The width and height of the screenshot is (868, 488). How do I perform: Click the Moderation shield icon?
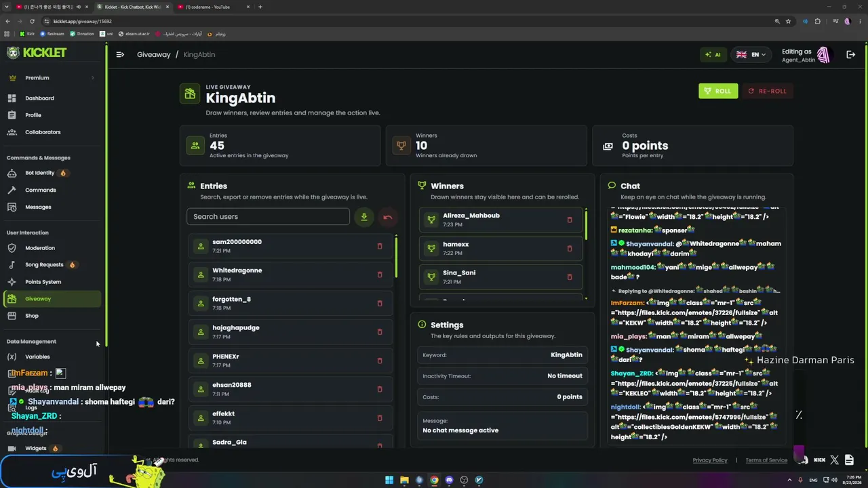(12, 248)
